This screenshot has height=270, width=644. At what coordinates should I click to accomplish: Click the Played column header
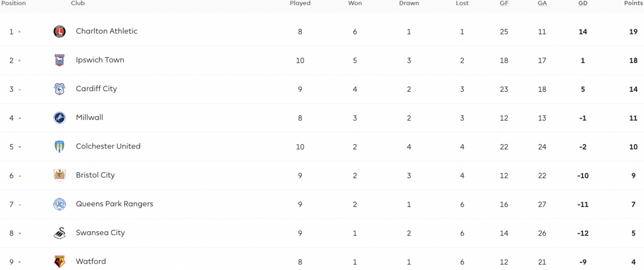pos(300,3)
